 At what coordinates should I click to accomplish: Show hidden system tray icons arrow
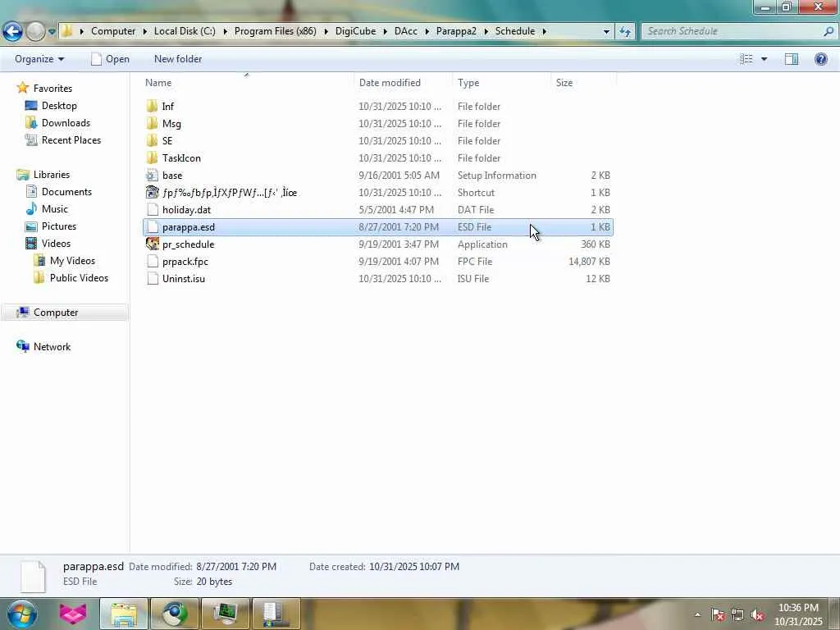coord(697,614)
